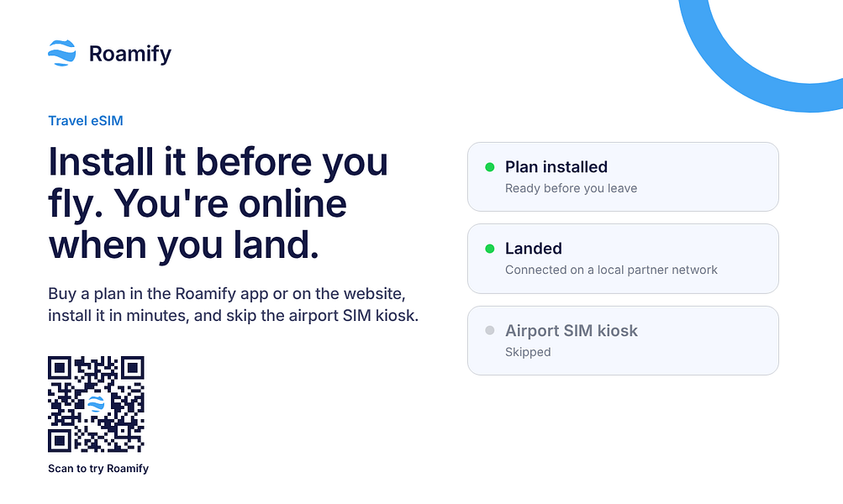Click the QR code image
This screenshot has width=843, height=504.
(97, 404)
